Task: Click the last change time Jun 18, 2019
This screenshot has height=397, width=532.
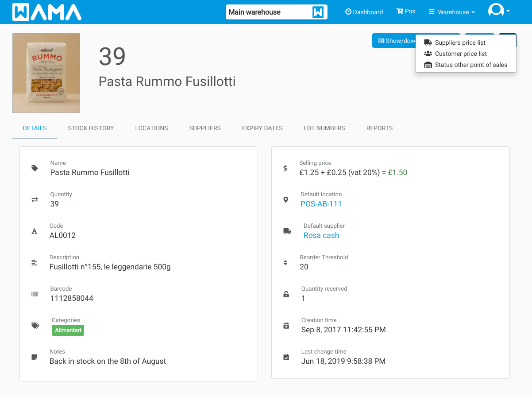Action: coord(343,361)
